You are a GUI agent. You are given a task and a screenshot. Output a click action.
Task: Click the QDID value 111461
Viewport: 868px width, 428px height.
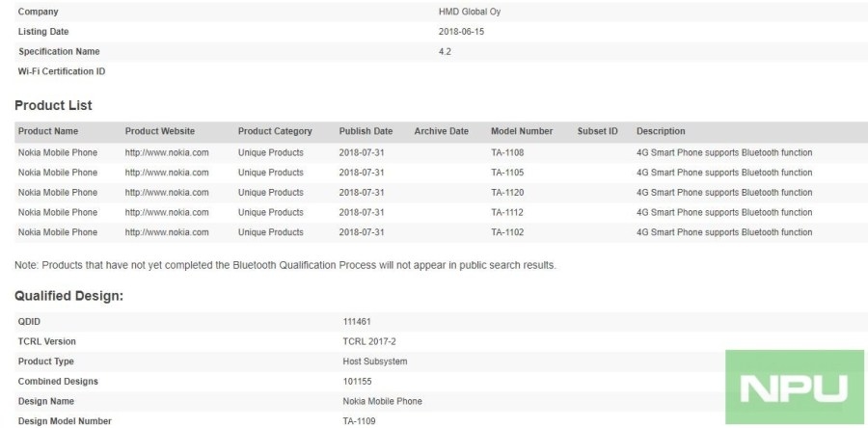tap(357, 321)
